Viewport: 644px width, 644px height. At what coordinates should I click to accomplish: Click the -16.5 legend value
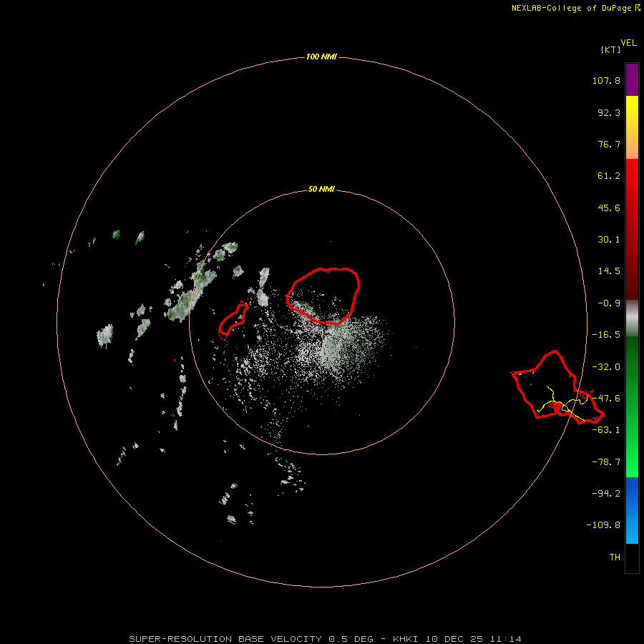(x=606, y=335)
